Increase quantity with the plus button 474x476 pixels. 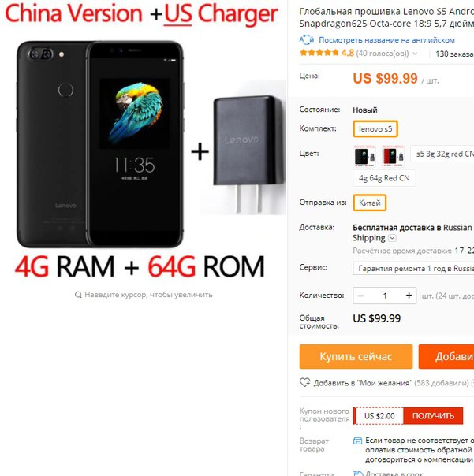409,296
